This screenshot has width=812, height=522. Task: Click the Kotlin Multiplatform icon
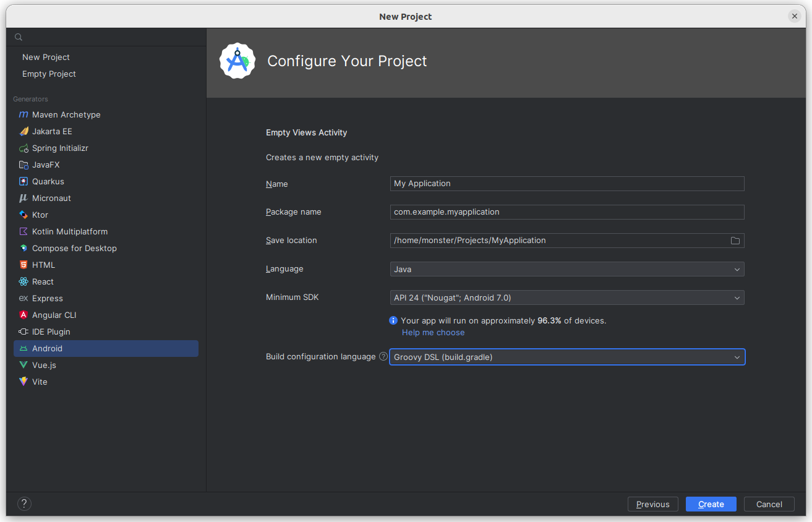(24, 231)
